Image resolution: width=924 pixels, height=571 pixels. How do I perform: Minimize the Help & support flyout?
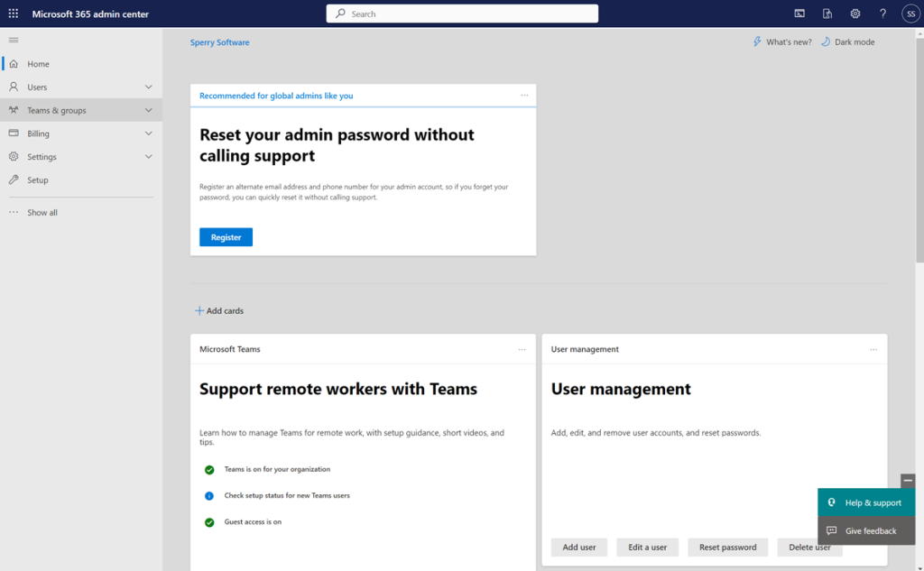click(907, 481)
